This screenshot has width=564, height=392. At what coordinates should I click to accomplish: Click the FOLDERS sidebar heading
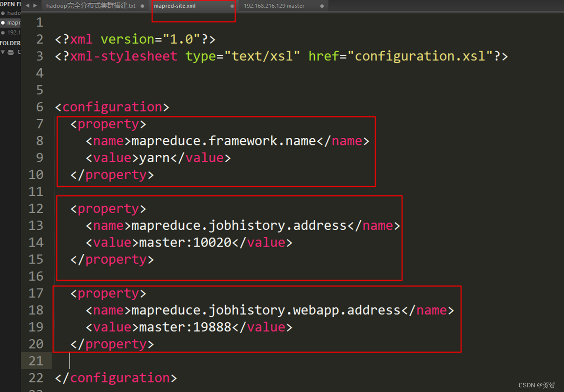[10, 43]
